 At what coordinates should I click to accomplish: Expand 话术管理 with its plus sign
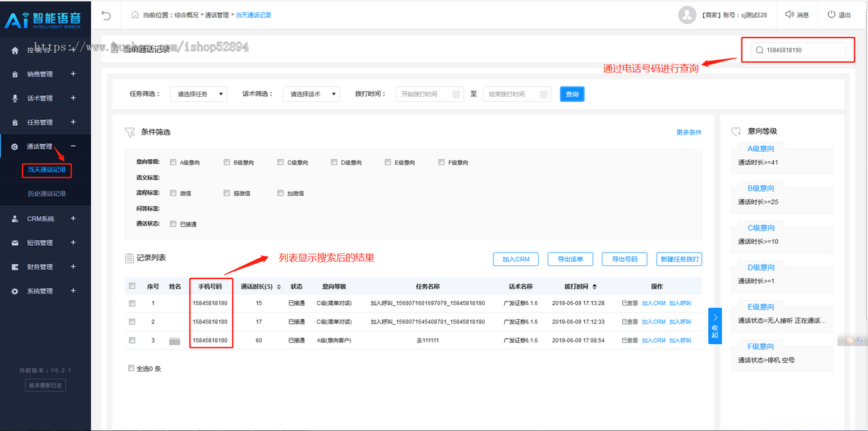click(73, 98)
